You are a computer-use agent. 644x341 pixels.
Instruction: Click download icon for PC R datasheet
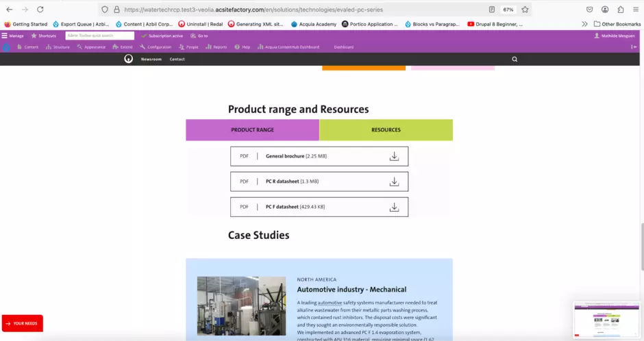pos(394,181)
